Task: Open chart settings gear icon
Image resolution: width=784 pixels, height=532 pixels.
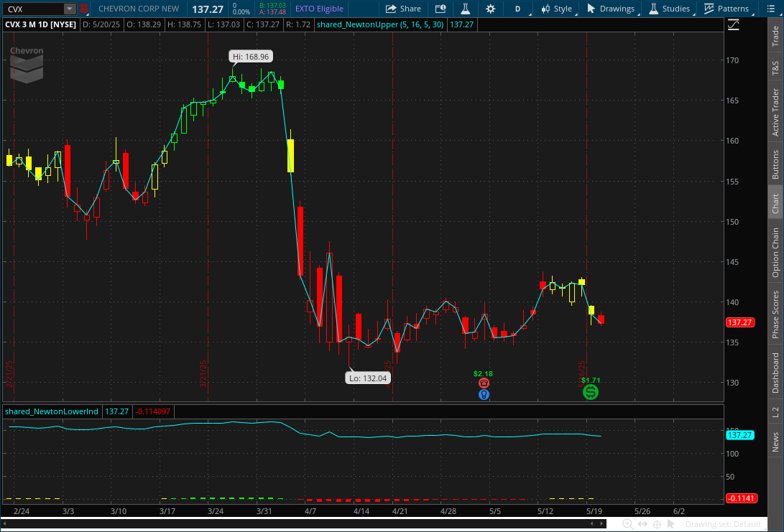Action: click(491, 9)
